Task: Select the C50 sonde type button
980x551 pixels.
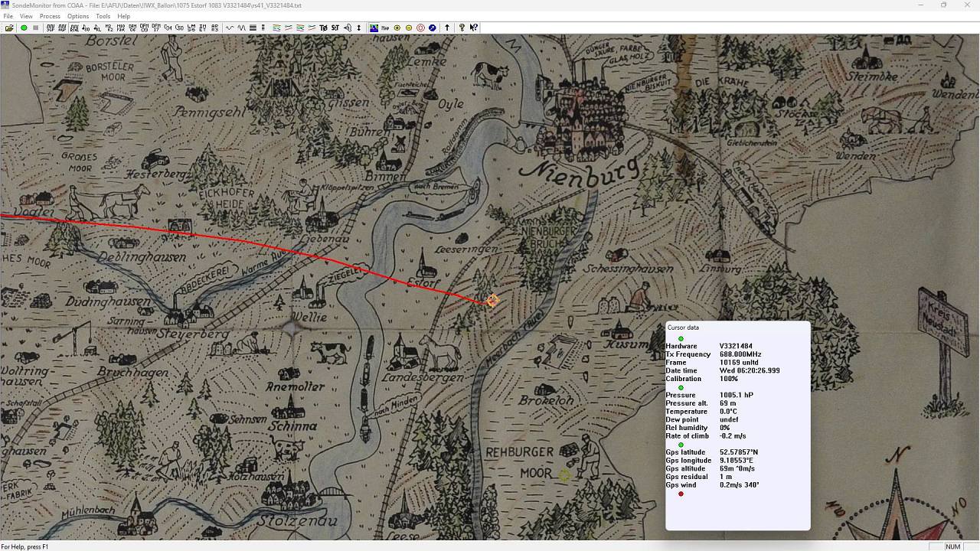Action: [x=179, y=28]
